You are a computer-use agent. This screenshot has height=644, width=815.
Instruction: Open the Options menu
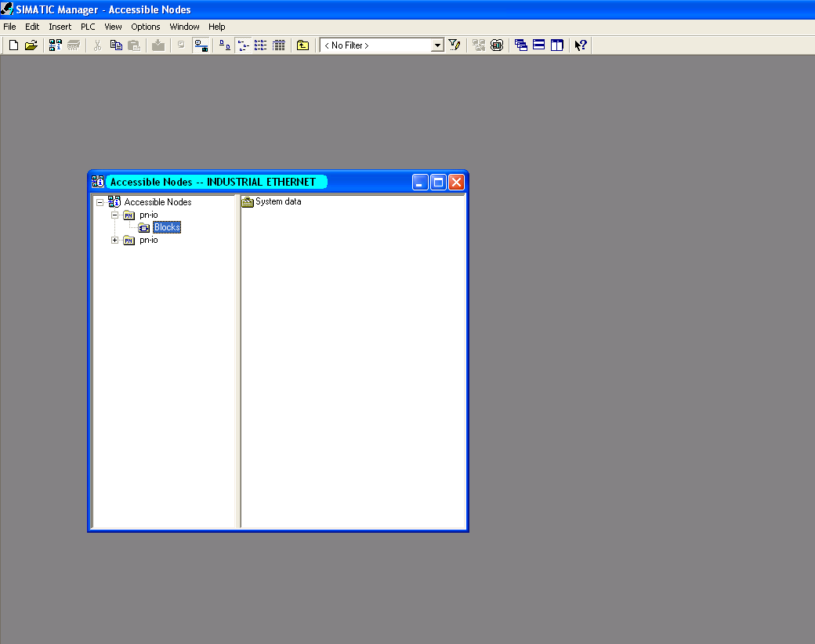pyautogui.click(x=146, y=27)
